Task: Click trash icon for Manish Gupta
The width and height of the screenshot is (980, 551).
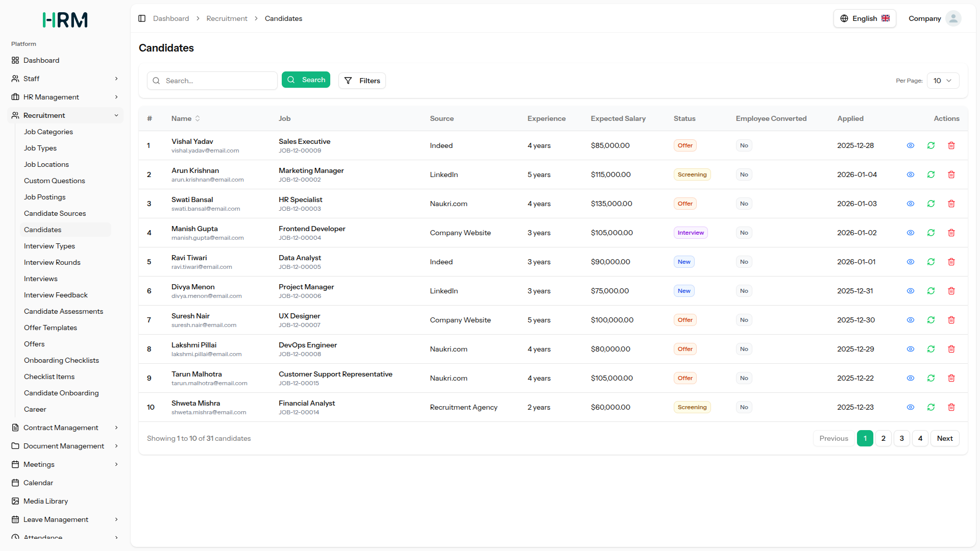Action: [951, 233]
